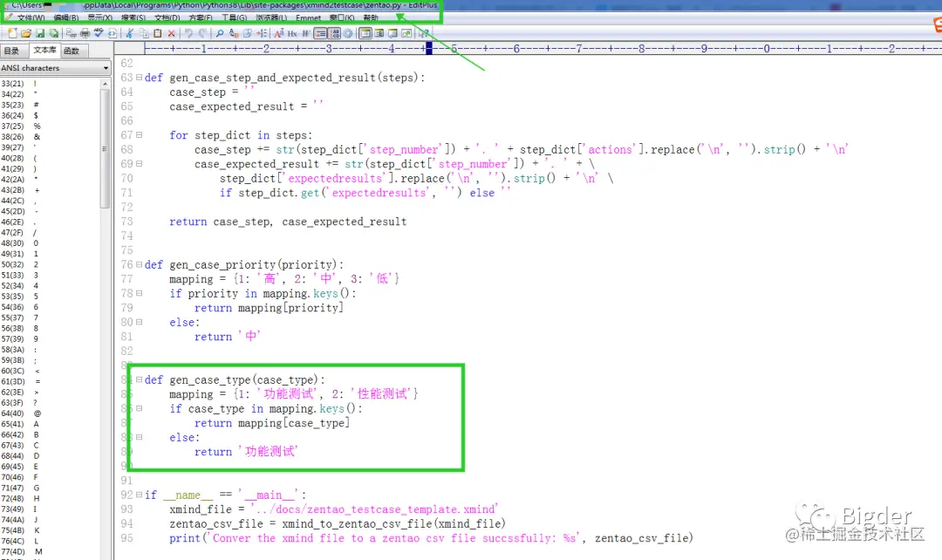Select the 64(40) @ character row
This screenshot has width=942, height=560.
click(51, 413)
